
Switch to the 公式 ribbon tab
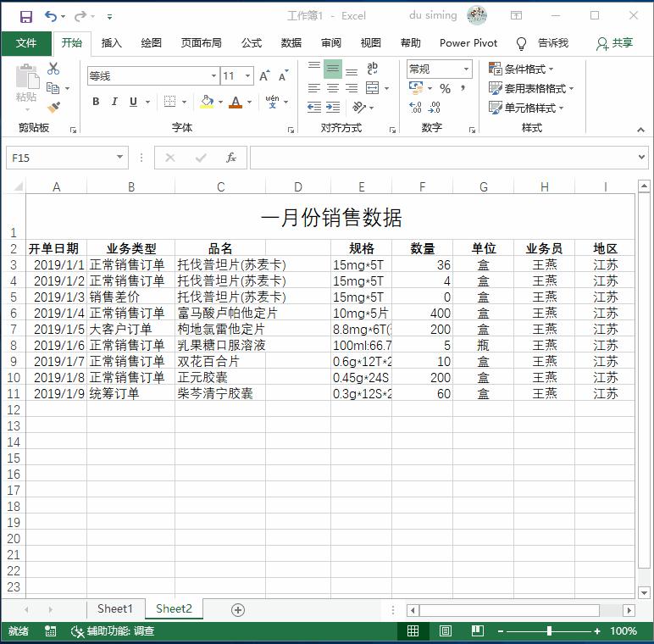point(252,43)
